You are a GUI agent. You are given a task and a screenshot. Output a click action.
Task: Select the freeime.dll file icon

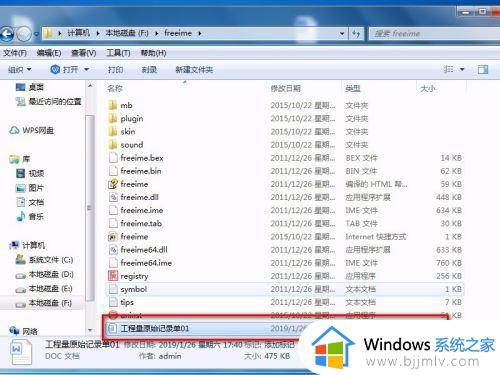click(113, 197)
